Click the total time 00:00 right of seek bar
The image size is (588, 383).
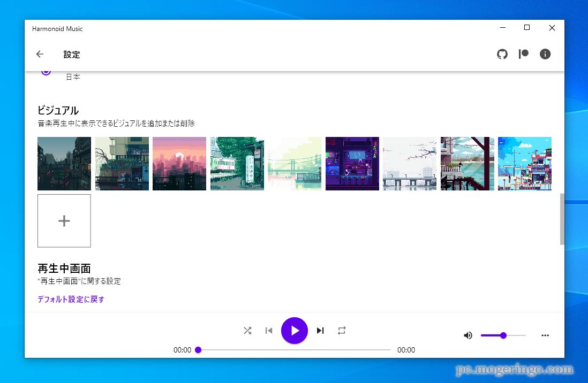tap(406, 350)
